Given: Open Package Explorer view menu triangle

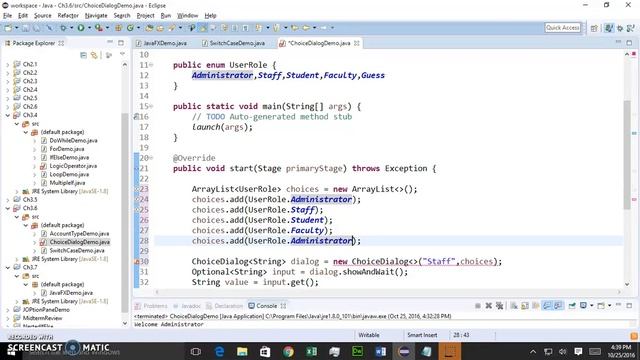Looking at the screenshot, I should (x=122, y=54).
